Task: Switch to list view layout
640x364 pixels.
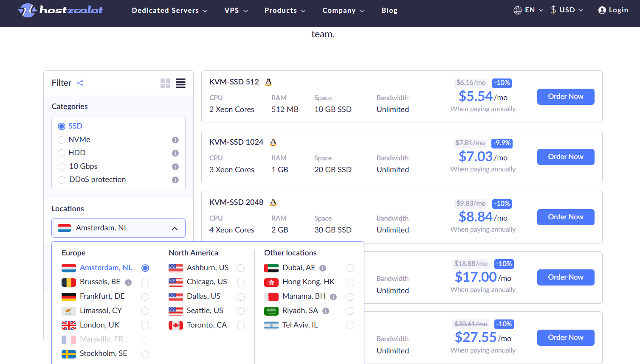Action: 180,83
